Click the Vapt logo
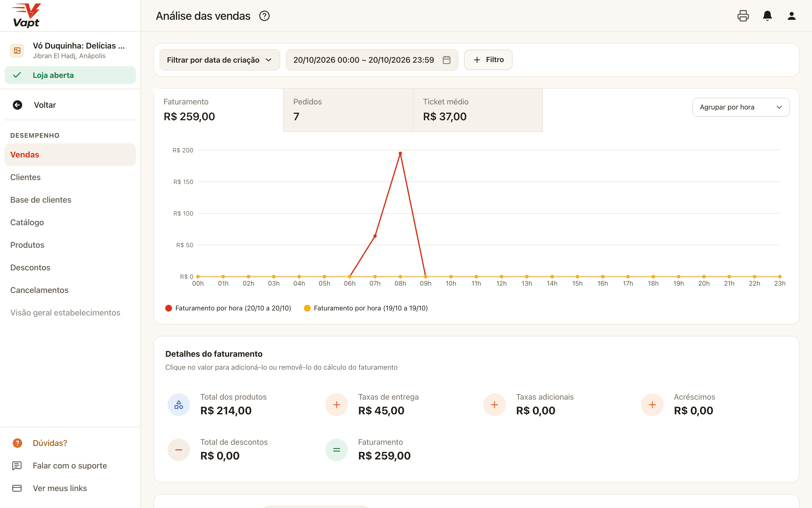This screenshot has height=508, width=812. 26,16
